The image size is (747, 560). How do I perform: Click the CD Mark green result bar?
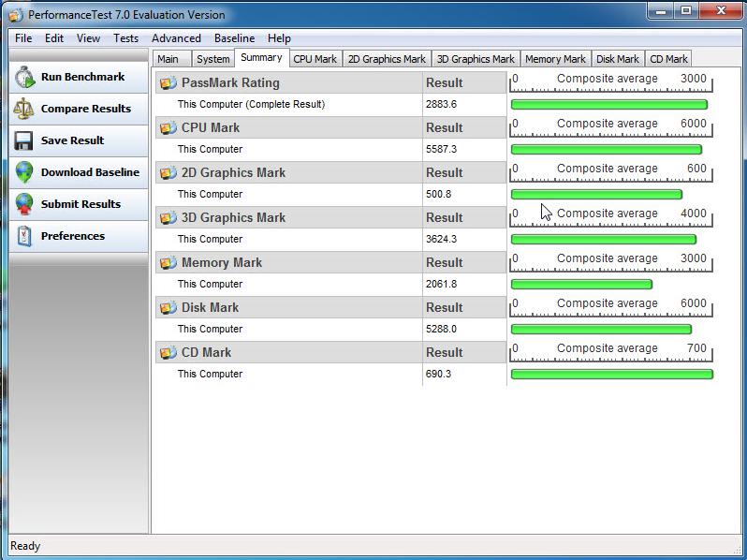tap(611, 375)
